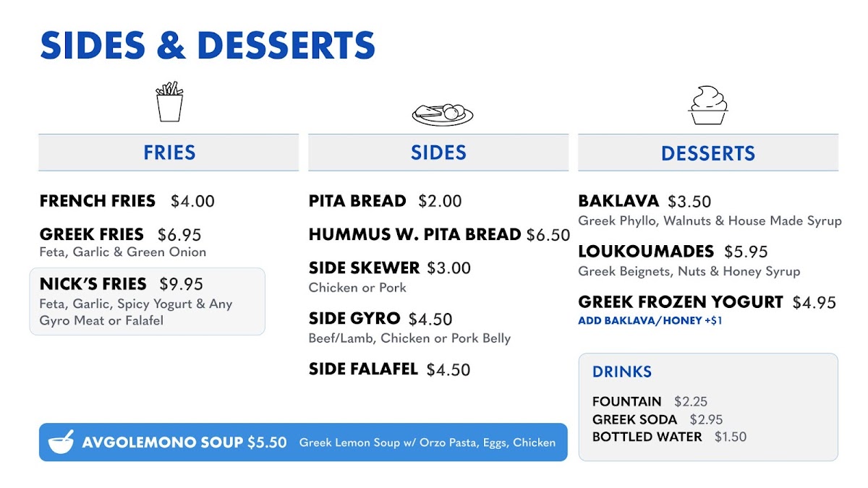The width and height of the screenshot is (868, 488).
Task: Click the Add Baklava/Honey +$1 link
Action: 650,321
